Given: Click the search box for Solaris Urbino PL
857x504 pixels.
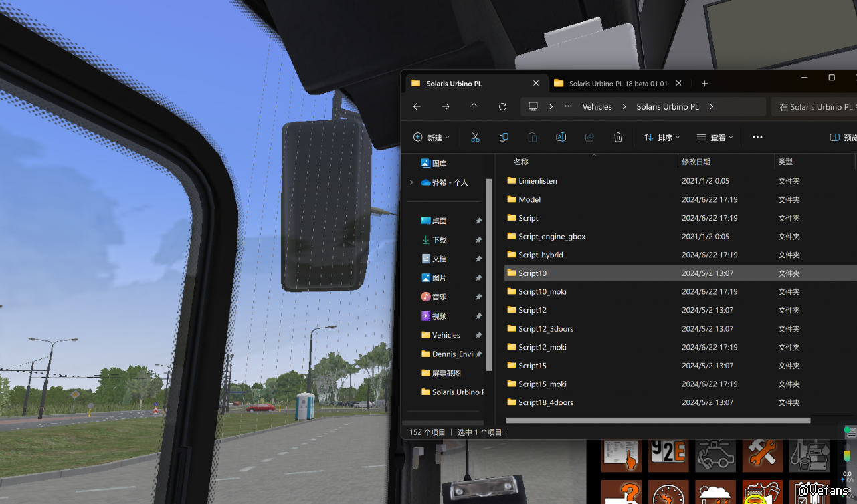Looking at the screenshot, I should [x=814, y=106].
